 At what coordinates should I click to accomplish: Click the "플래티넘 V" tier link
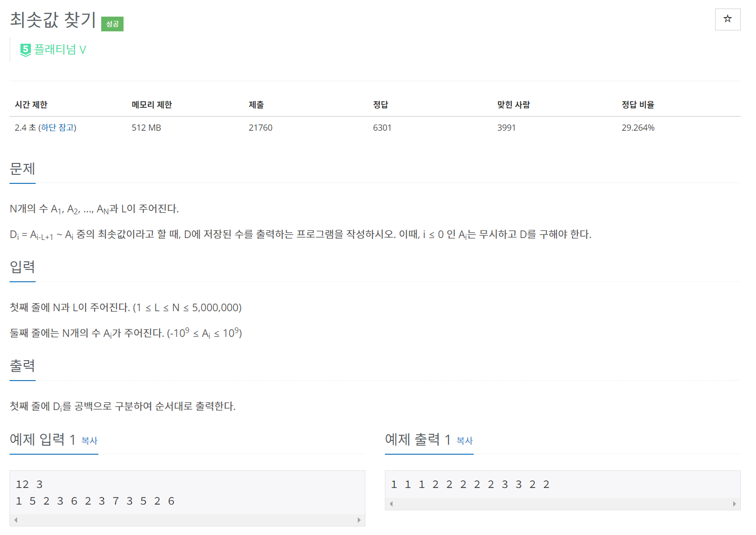click(x=59, y=49)
